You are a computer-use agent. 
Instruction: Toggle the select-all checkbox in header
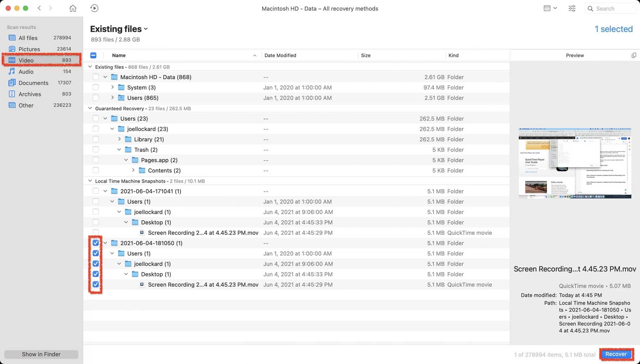point(93,55)
